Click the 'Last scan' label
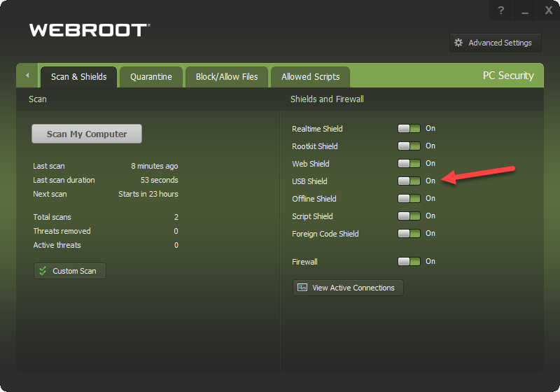This screenshot has height=392, width=560. 49,166
